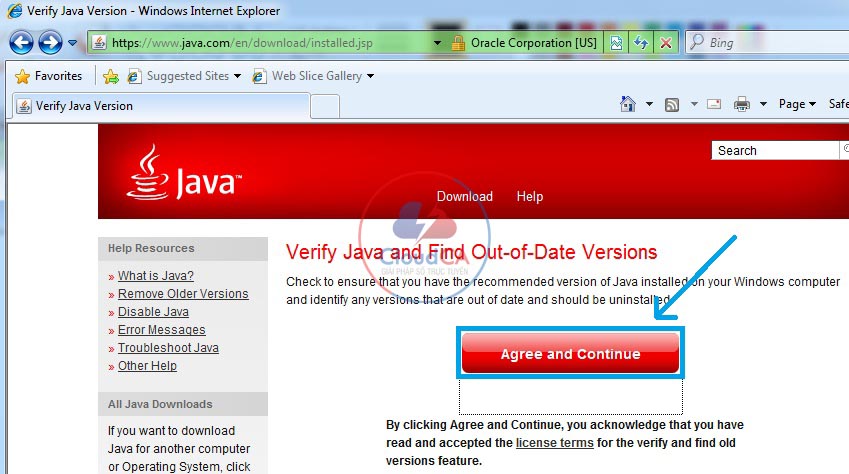Add to Favorites Bar star-arrow icon
Image resolution: width=849 pixels, height=474 pixels.
coord(110,76)
